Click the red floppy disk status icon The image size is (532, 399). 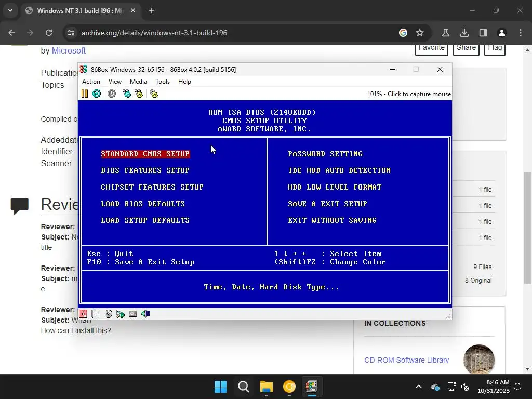pos(83,314)
